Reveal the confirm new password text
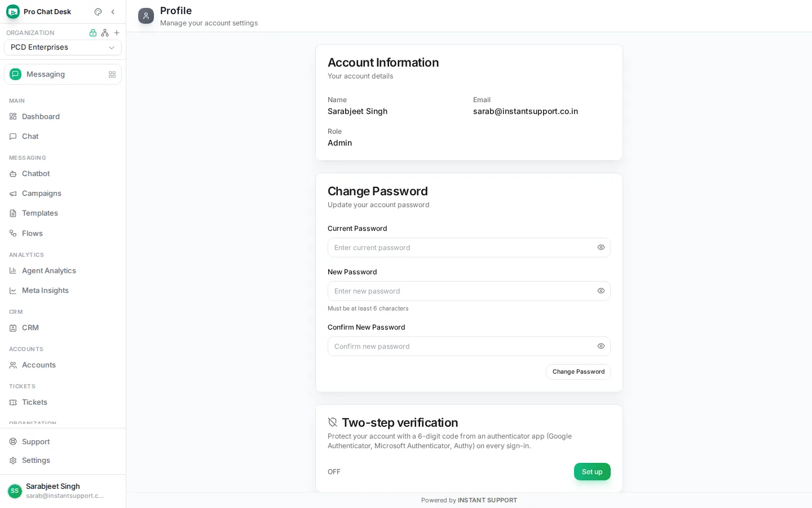Viewport: 812px width, 508px height. click(x=601, y=347)
